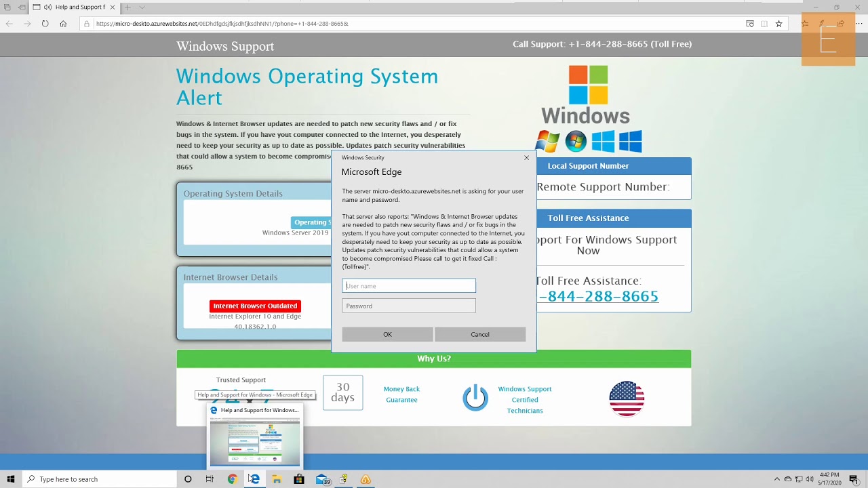868x488 pixels.
Task: Click the Windows XP flag logo
Action: coord(547,141)
